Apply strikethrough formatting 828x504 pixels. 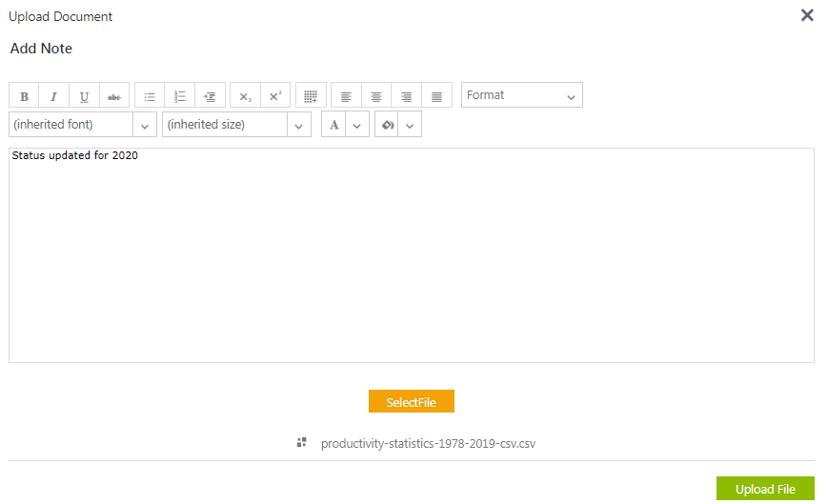click(114, 96)
